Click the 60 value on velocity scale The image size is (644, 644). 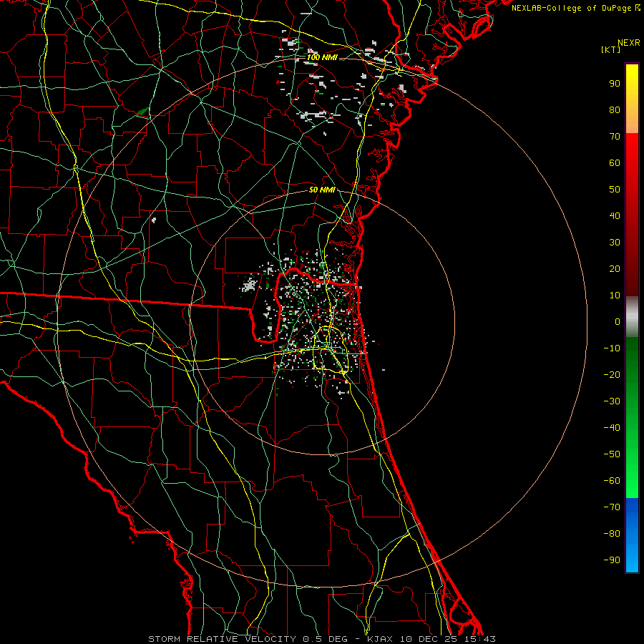615,163
